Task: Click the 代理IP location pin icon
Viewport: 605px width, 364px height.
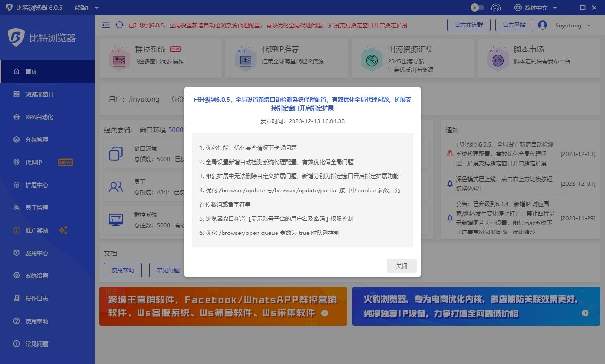Action: [17, 162]
